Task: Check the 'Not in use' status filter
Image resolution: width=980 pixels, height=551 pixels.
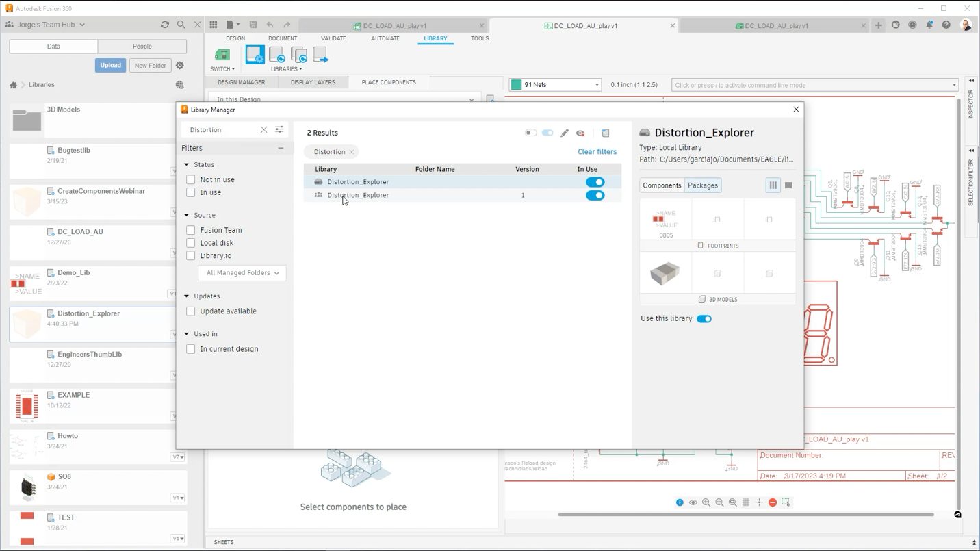Action: 190,179
